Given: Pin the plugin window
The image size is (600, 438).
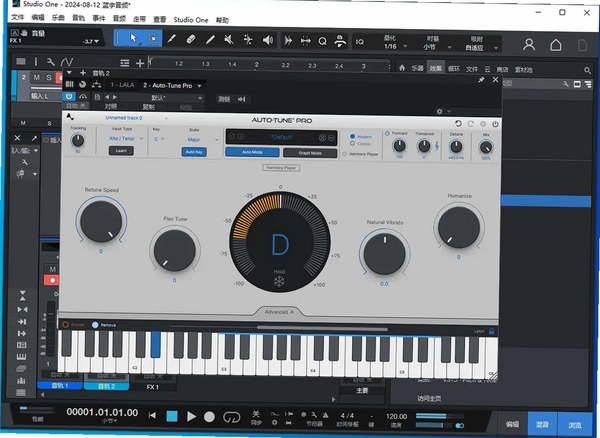Looking at the screenshot, I should (481, 80).
